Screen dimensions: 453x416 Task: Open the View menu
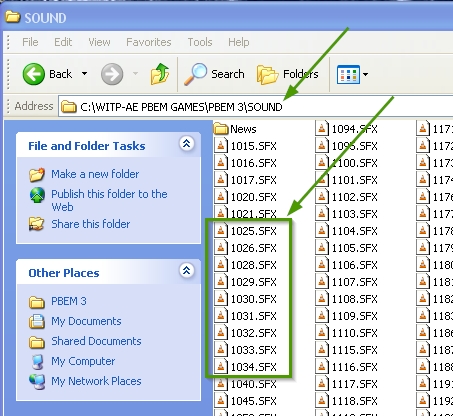point(99,42)
